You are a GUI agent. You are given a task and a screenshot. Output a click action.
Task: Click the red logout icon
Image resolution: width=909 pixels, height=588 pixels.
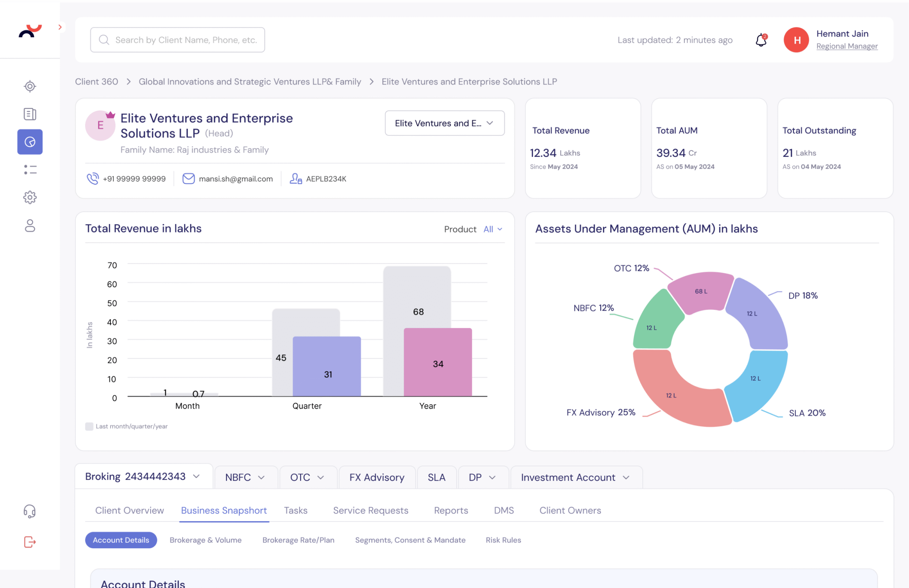30,542
